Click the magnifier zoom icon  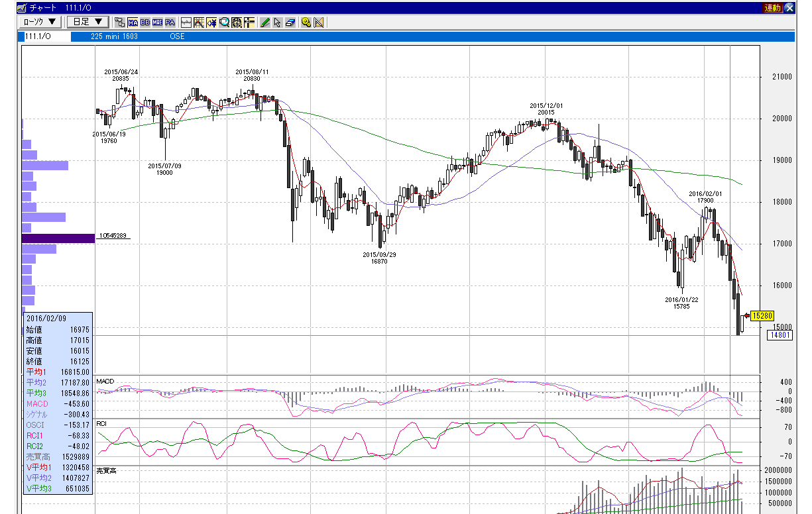pyautogui.click(x=224, y=22)
